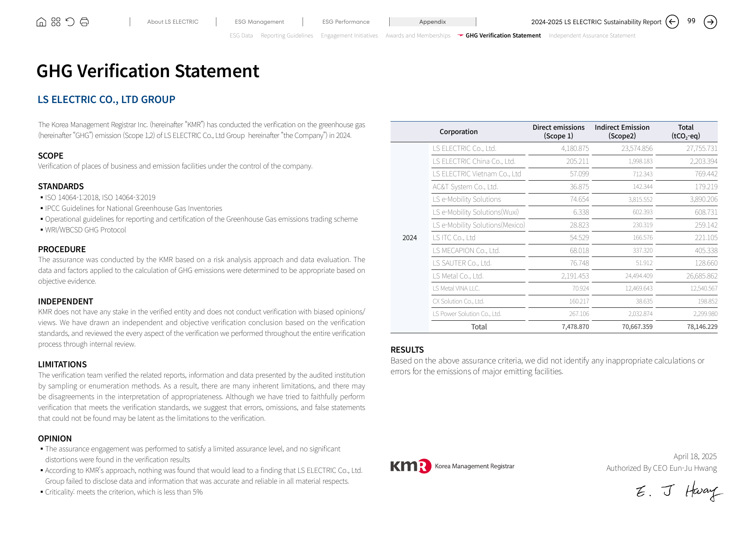
Task: Click LS e-Mobility Solutions(Wuxi) row name
Action: pos(476,212)
